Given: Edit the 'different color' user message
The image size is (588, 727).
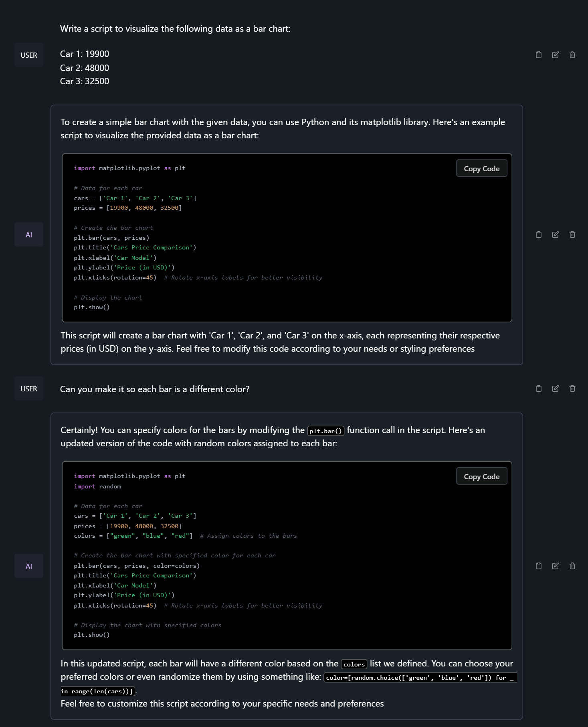Looking at the screenshot, I should [x=555, y=389].
